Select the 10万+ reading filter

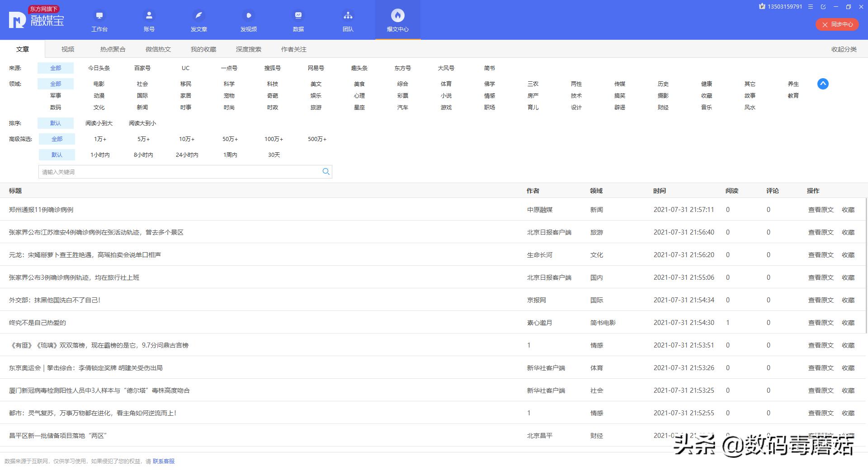coord(186,139)
